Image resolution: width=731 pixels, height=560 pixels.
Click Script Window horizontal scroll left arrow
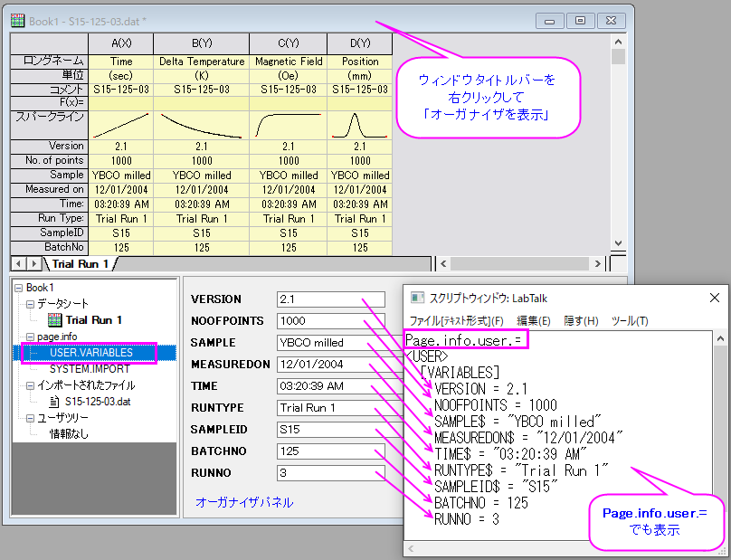coord(411,548)
